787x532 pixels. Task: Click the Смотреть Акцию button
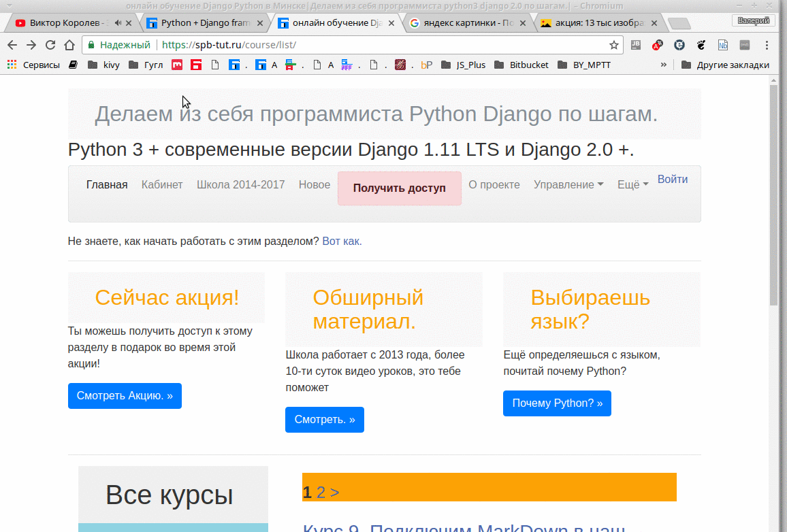125,396
